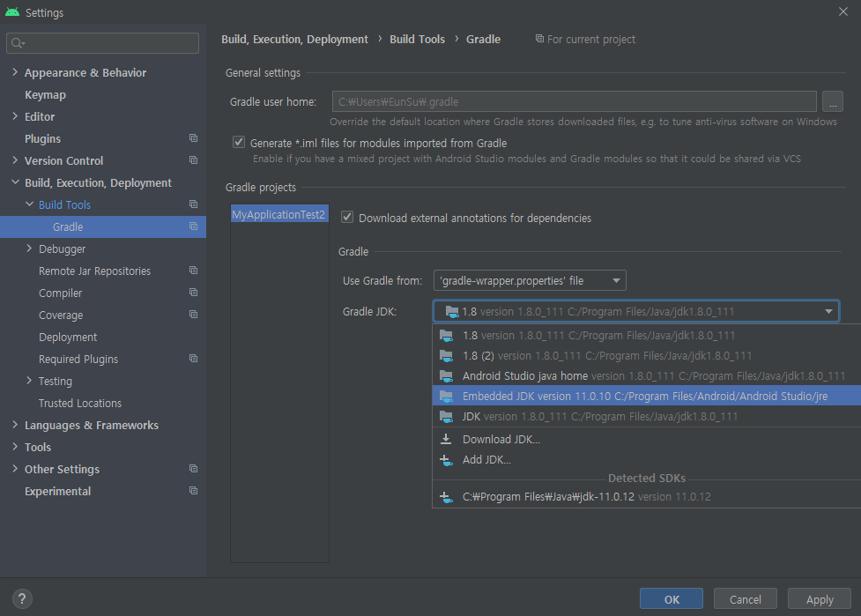This screenshot has height=616, width=861.
Task: Click the project-level icon beside Build Tools
Action: coord(193,204)
